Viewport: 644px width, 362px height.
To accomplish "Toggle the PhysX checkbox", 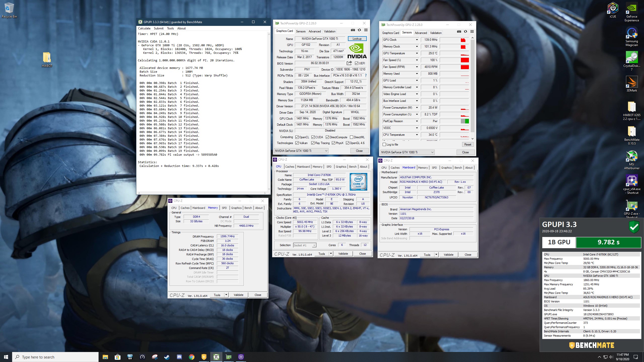I will (x=333, y=143).
